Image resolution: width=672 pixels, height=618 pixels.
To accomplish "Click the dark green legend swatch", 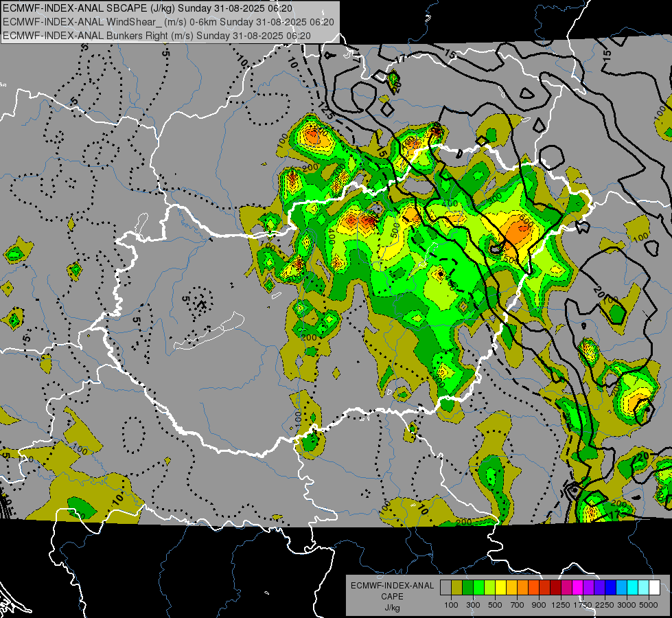I will click(x=468, y=587).
